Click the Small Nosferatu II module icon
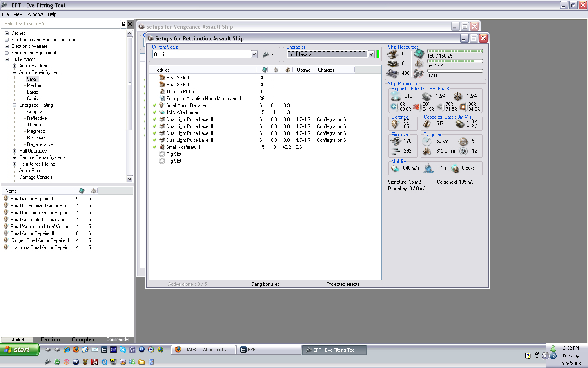The height and width of the screenshot is (368, 588). [162, 147]
